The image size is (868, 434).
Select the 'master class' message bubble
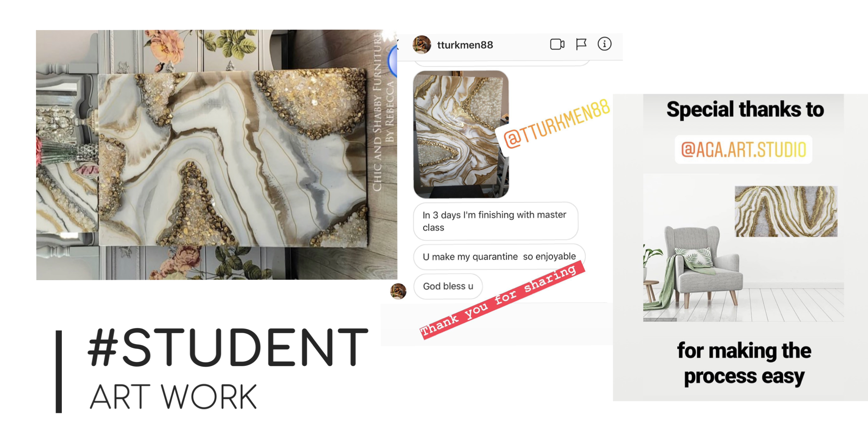[495, 221]
